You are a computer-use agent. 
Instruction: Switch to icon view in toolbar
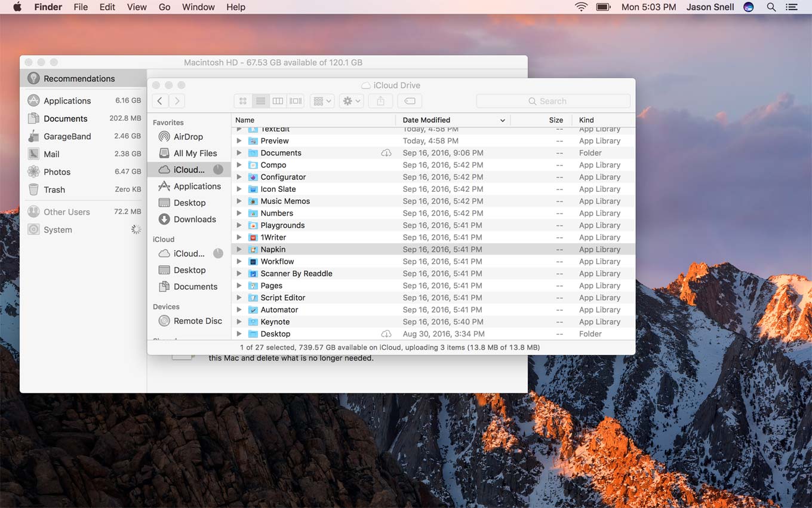pyautogui.click(x=243, y=101)
